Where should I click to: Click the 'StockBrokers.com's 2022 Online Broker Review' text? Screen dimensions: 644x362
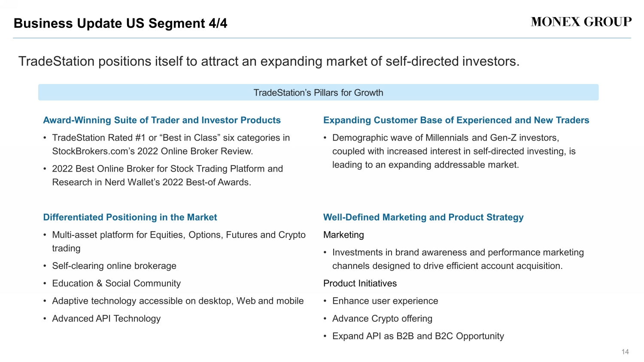coord(152,151)
